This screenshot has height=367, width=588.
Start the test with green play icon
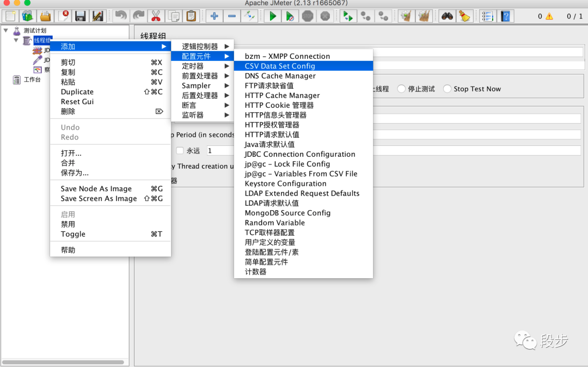273,16
